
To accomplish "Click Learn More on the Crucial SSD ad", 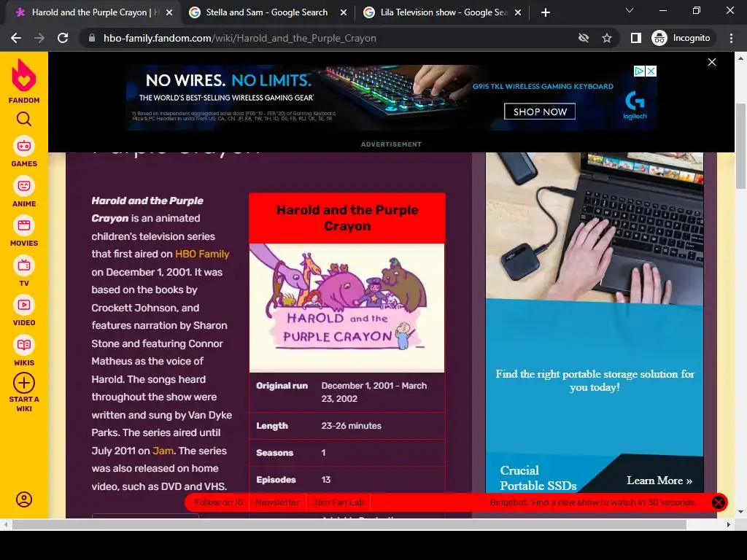I will tap(659, 481).
